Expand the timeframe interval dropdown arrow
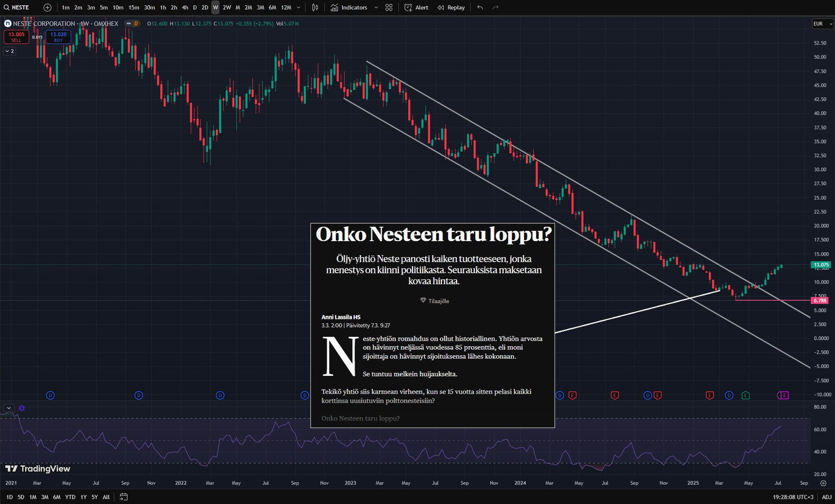Screen dimensions: 835x504 pyautogui.click(x=298, y=7)
